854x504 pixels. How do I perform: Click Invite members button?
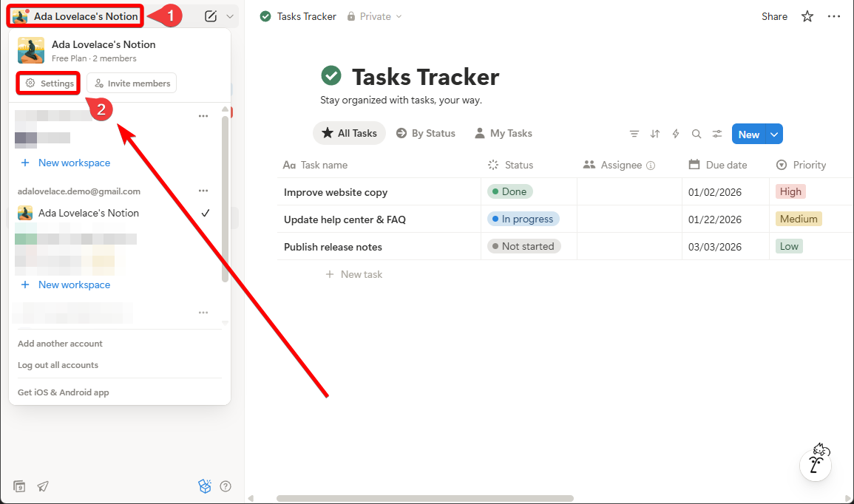click(132, 84)
